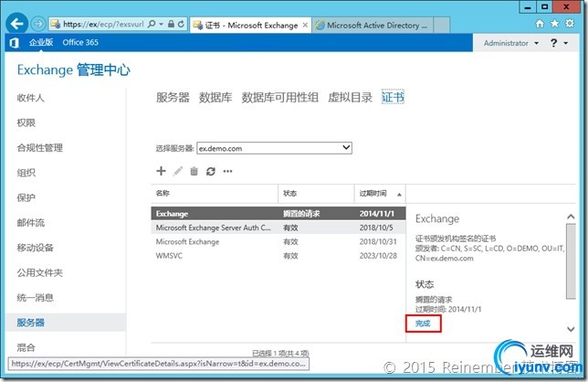The width and height of the screenshot is (588, 382).
Task: Select the WMSVC certificate row
Action: 278,256
